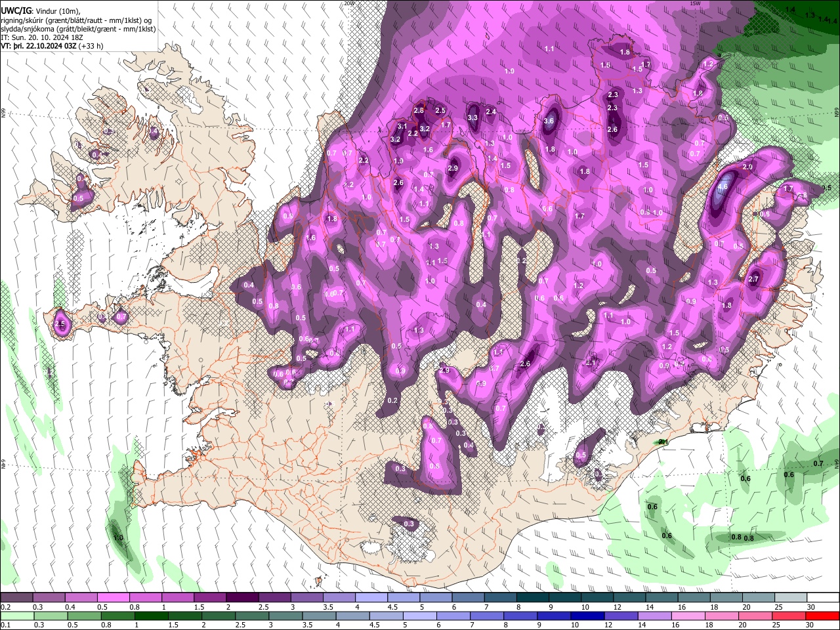Click the 3.1 value label in the northwest
The width and height of the screenshot is (840, 630).
pyautogui.click(x=402, y=126)
